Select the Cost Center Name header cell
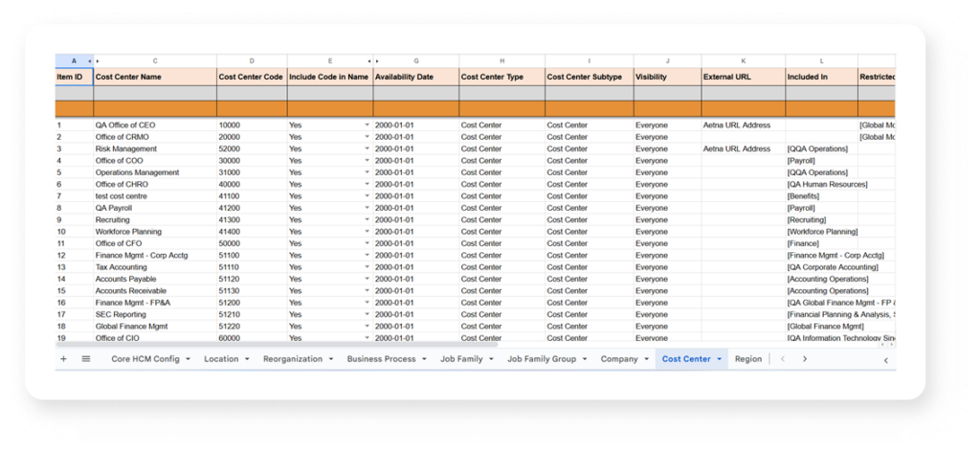The width and height of the screenshot is (980, 455). pyautogui.click(x=155, y=77)
